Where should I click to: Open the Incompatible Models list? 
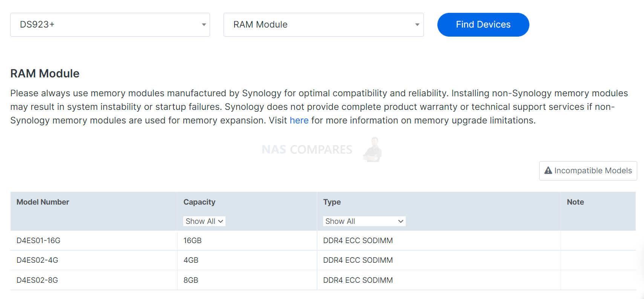[588, 171]
